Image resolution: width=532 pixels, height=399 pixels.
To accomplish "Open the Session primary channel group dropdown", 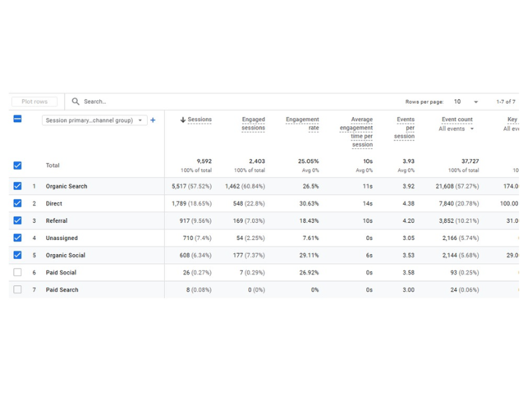I will [94, 120].
